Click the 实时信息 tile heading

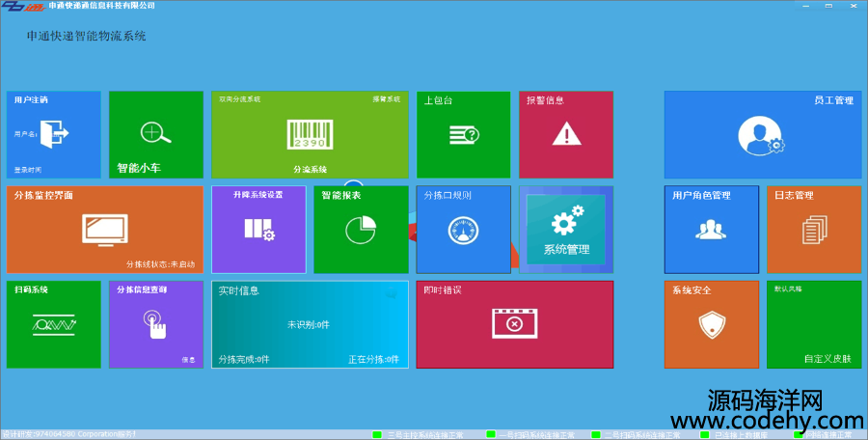coord(239,290)
